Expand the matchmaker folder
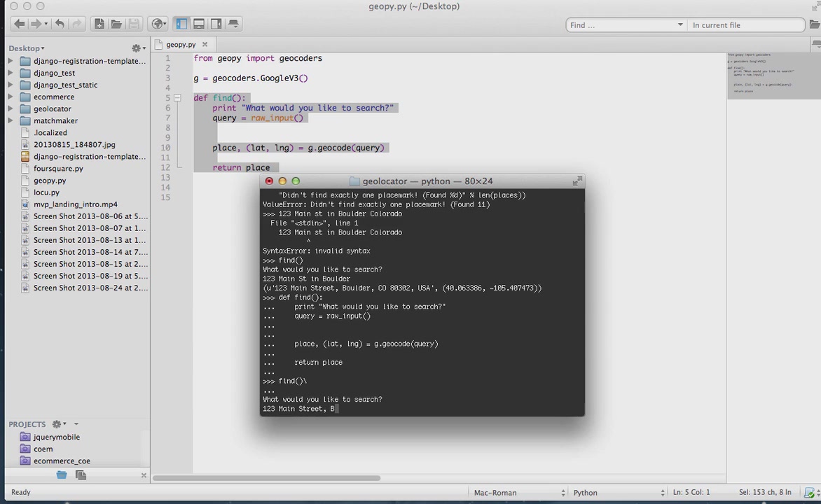The width and height of the screenshot is (821, 504). pyautogui.click(x=11, y=120)
